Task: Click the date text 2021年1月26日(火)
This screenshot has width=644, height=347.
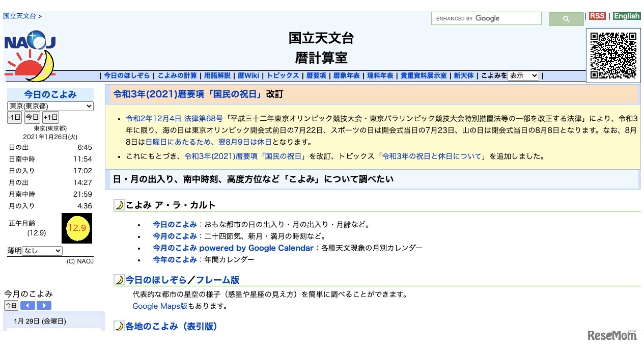Action: coord(50,137)
